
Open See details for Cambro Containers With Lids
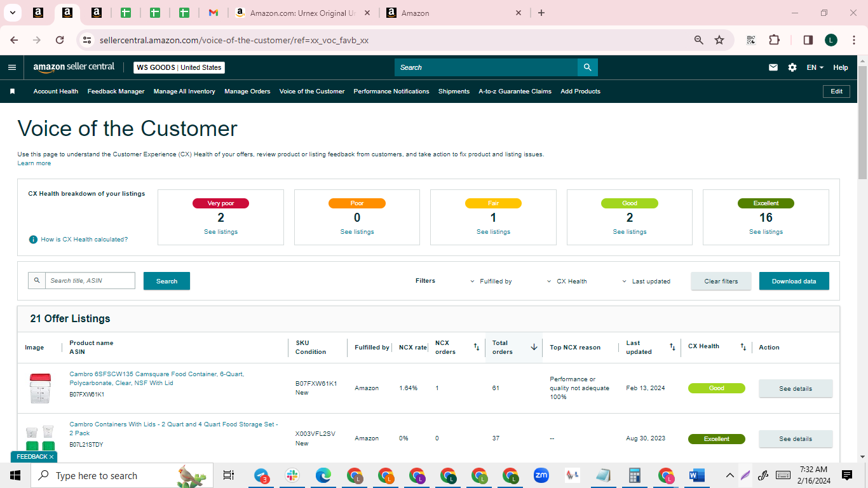(x=796, y=438)
